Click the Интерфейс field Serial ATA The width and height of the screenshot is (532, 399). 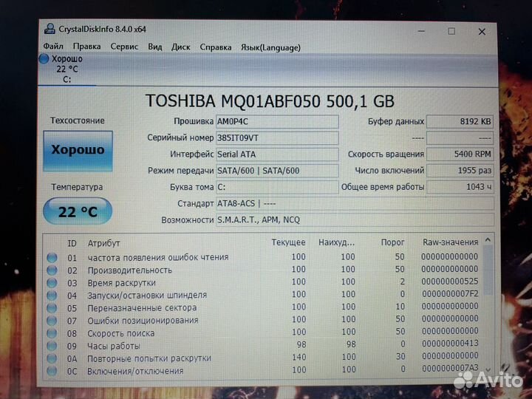tap(277, 154)
